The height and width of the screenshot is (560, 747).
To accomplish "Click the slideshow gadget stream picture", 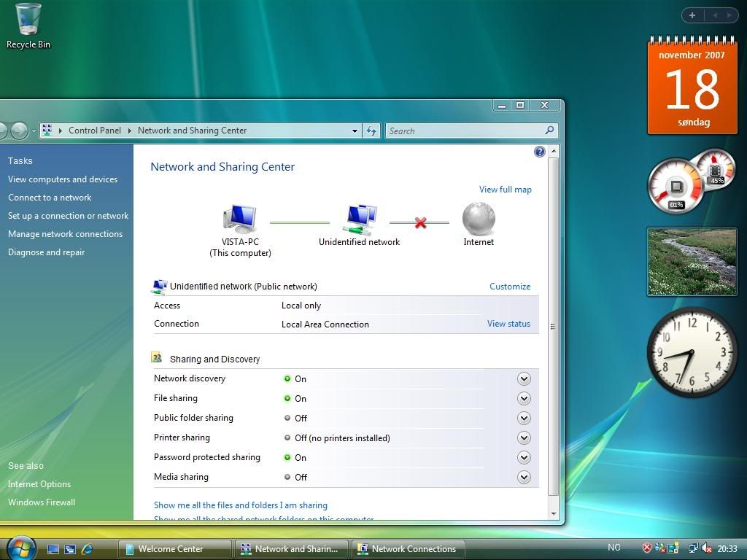I will (692, 262).
